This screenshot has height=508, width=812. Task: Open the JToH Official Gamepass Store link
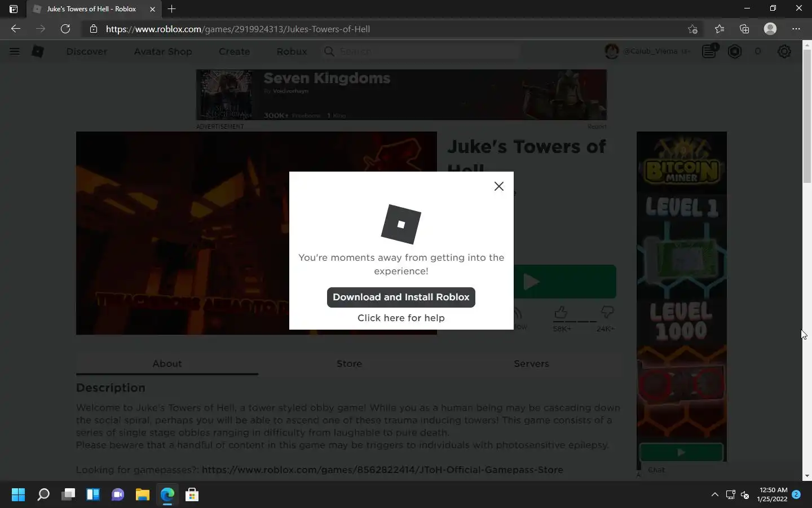pos(382,470)
